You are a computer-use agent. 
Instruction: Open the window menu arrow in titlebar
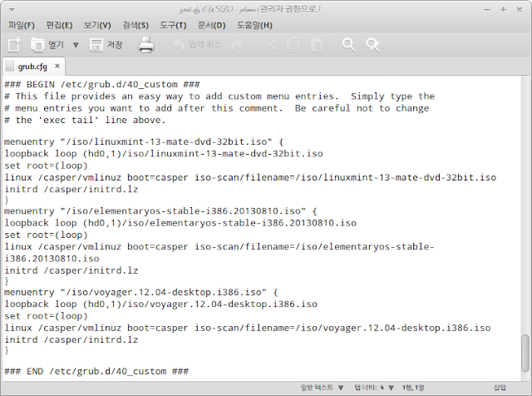12,10
